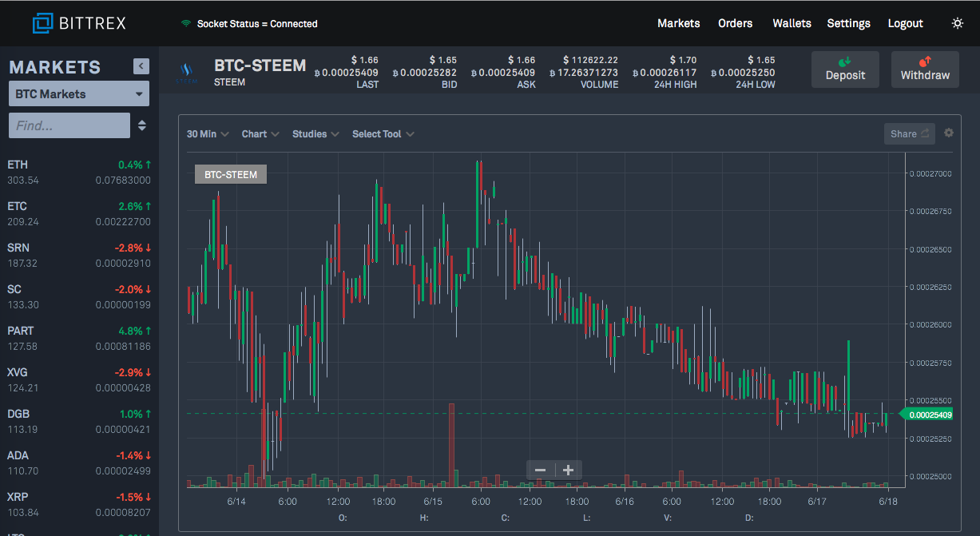Collapse the Markets sidebar panel
This screenshot has width=980, height=536.
141,66
